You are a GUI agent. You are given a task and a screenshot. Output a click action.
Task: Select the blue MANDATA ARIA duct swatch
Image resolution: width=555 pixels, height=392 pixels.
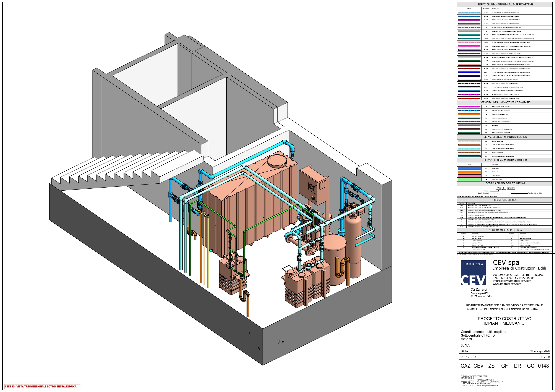(x=469, y=168)
